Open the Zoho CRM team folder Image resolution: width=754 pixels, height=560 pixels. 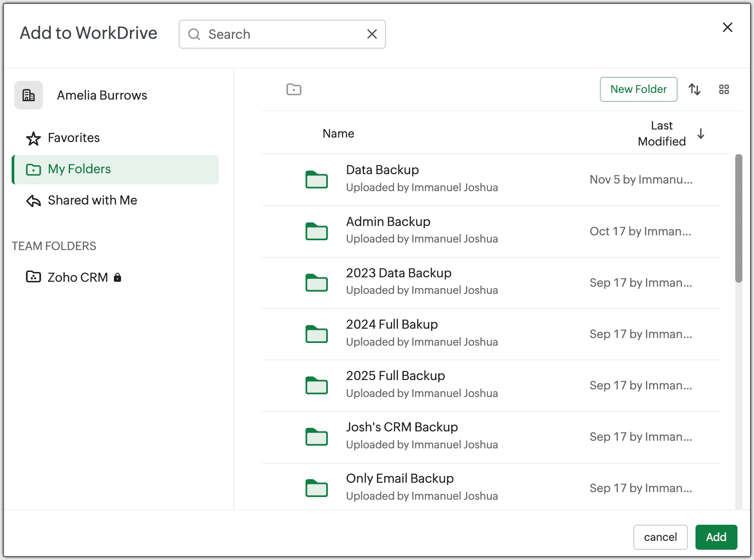(74, 277)
